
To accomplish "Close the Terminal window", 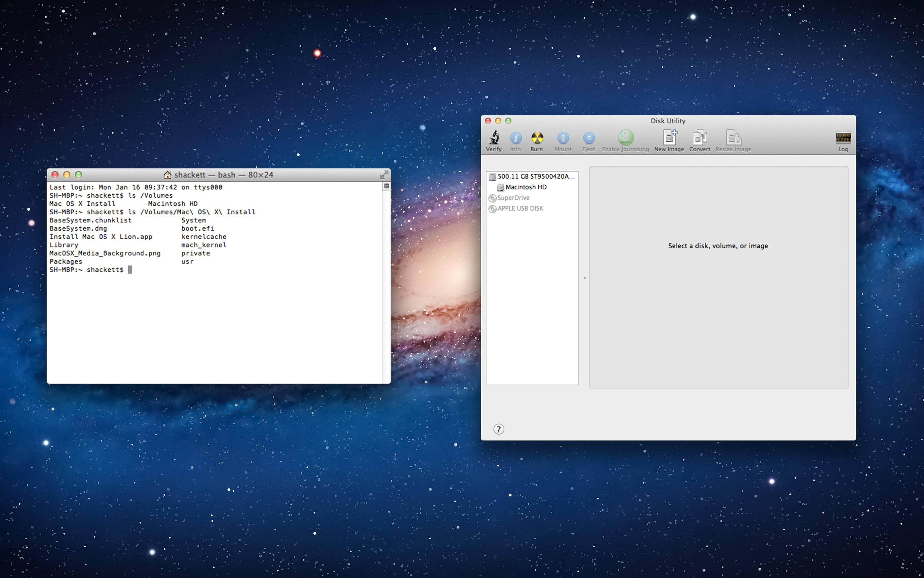I will 55,175.
